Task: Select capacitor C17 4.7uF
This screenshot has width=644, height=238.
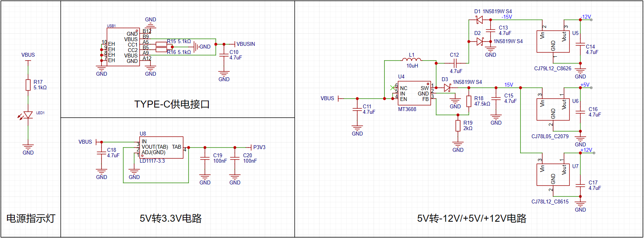Action: pos(580,185)
